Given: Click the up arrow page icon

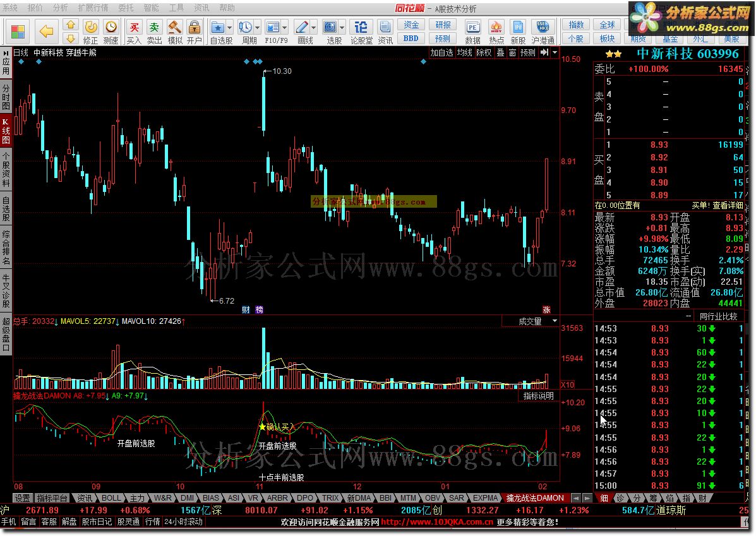Looking at the screenshot, I should (70, 25).
